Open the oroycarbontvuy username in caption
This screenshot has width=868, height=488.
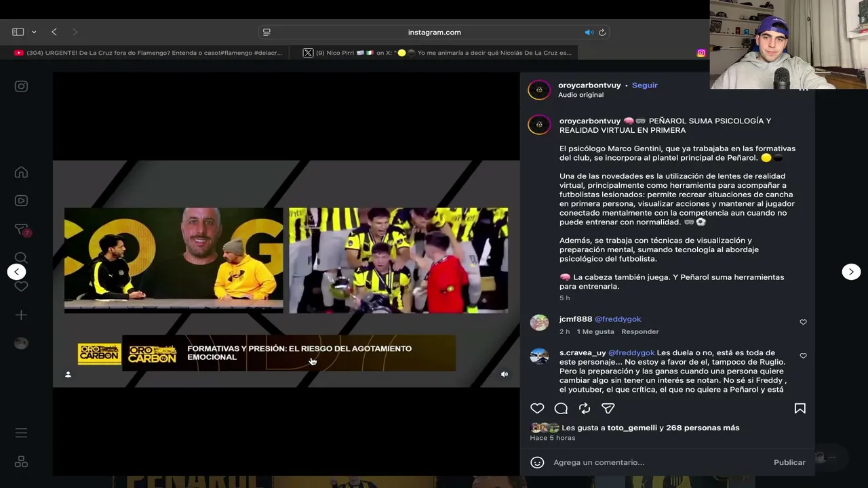click(x=590, y=121)
